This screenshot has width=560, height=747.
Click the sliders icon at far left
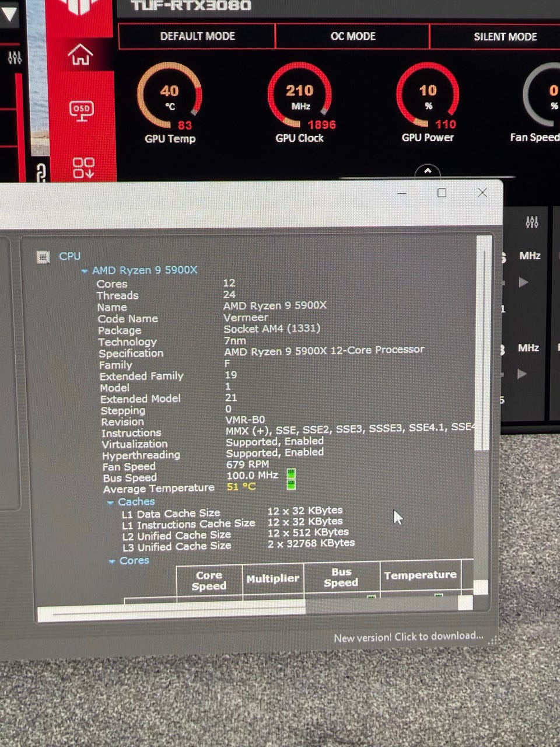pos(15,58)
